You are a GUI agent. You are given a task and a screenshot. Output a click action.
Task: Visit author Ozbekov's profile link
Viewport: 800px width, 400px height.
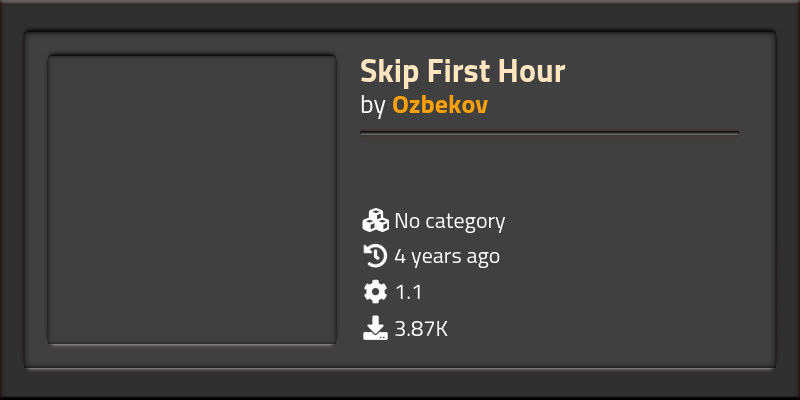click(x=440, y=105)
